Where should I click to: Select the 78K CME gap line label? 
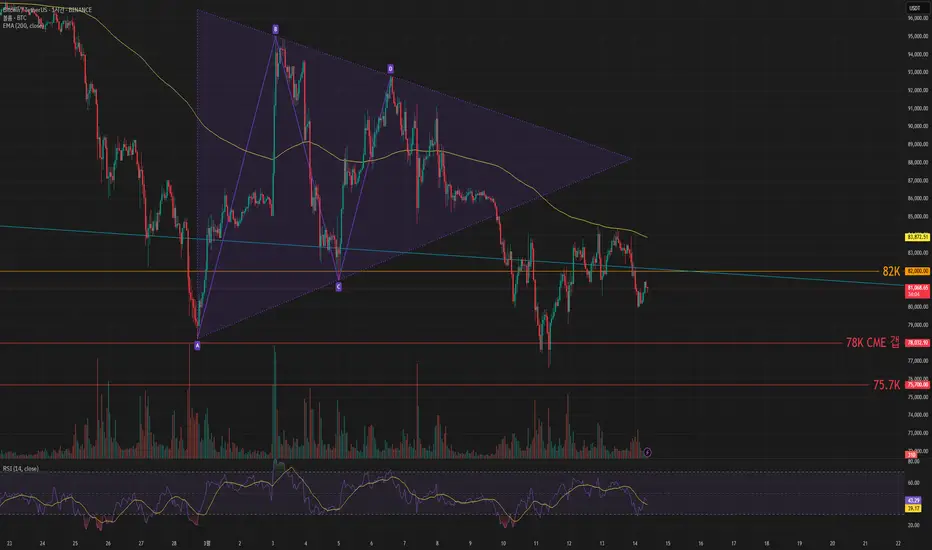[x=873, y=342]
